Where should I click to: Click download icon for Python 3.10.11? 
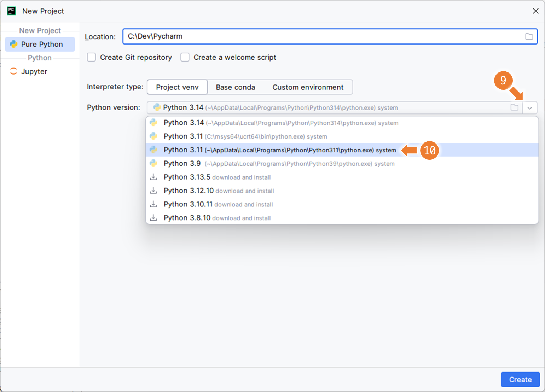(x=153, y=204)
